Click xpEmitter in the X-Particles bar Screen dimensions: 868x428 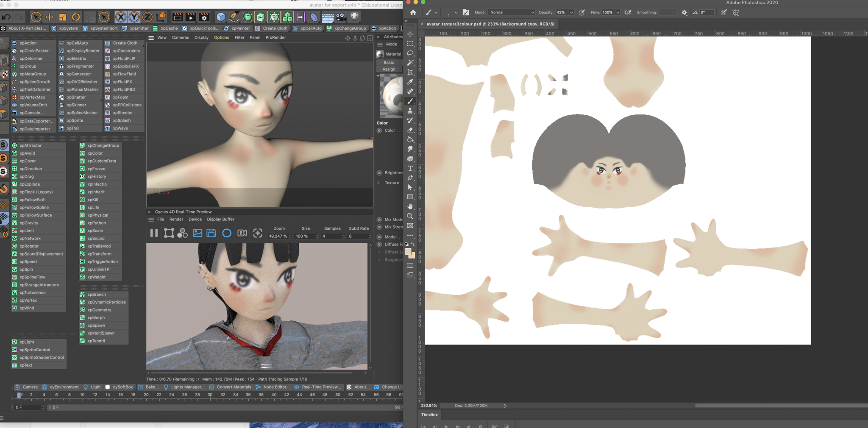135,28
